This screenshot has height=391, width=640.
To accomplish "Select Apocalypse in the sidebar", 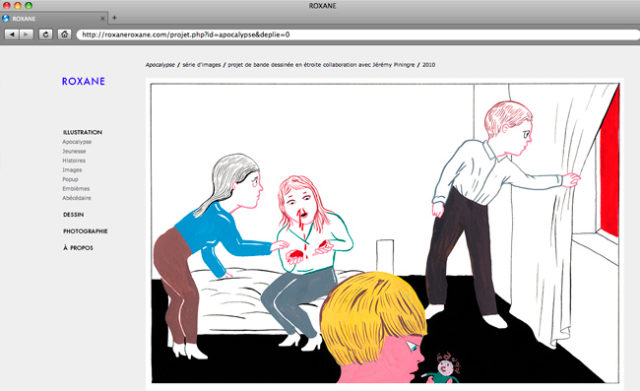I will (x=77, y=142).
